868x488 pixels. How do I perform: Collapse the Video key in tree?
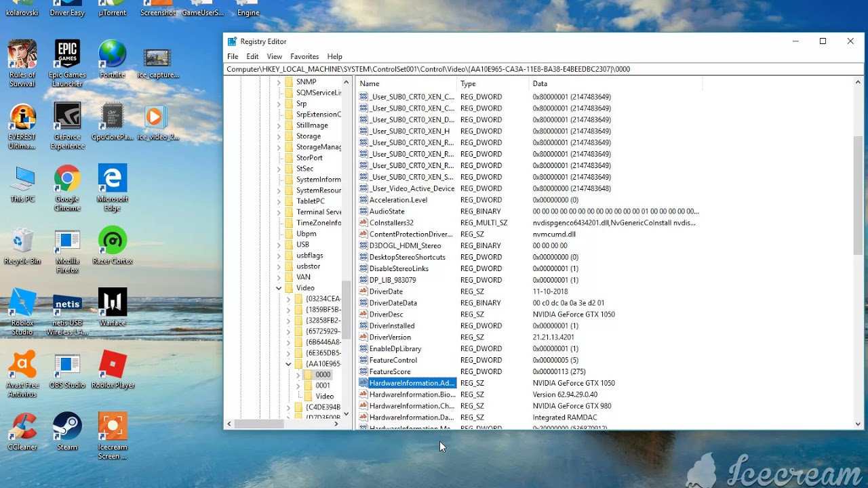(x=279, y=288)
